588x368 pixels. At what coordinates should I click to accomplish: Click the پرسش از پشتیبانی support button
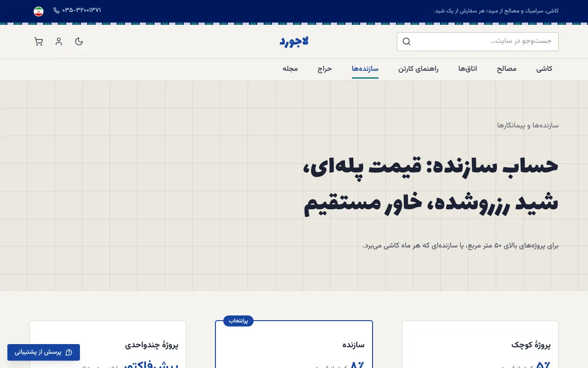(44, 352)
